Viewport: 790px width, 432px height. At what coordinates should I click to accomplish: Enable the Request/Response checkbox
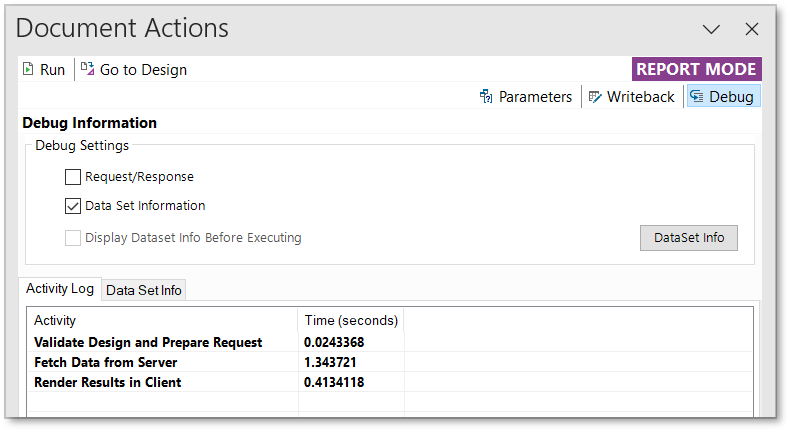[x=73, y=177]
